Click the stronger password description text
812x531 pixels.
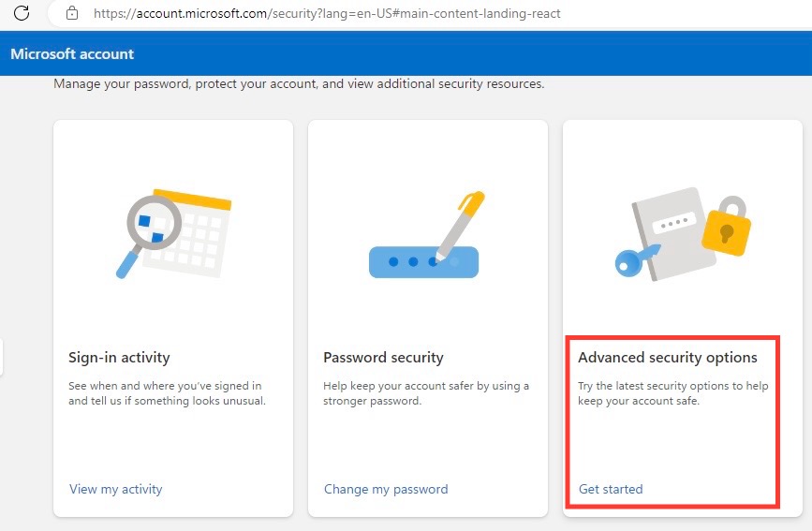coord(426,393)
